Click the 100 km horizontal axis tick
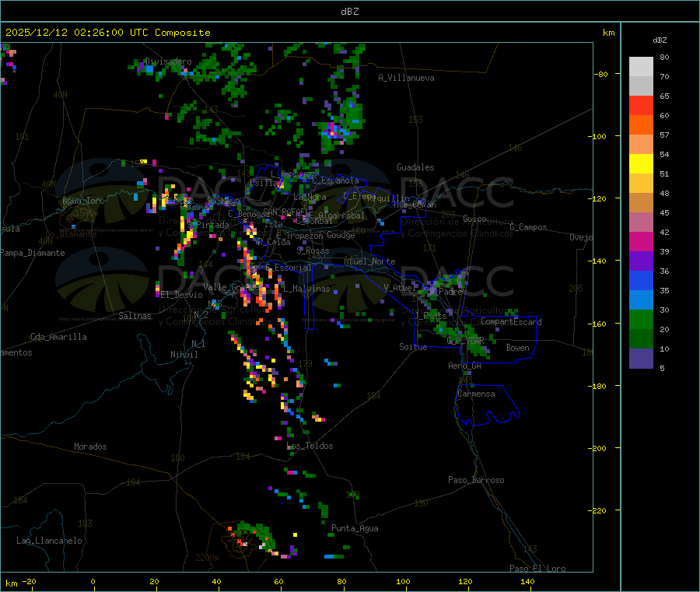 coord(403,581)
